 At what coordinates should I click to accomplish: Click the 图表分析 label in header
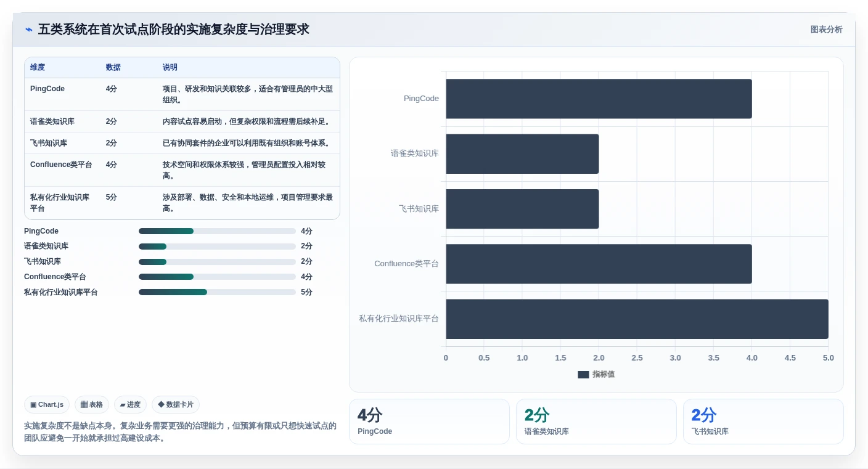(826, 30)
